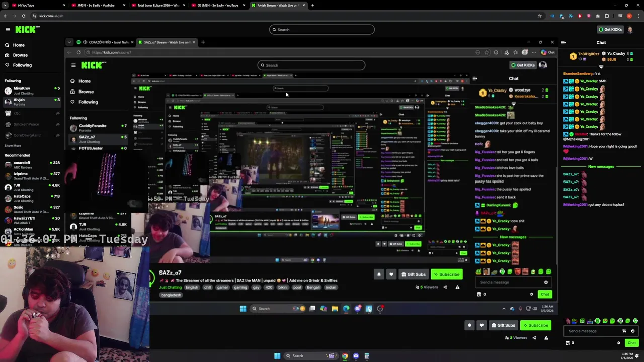Open hamburger menu in streamed inner Kick page
The width and height of the screenshot is (644, 362).
click(73, 65)
